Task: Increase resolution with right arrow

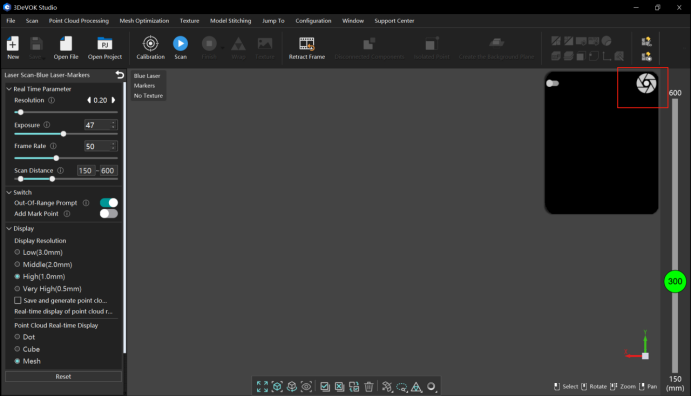Action: 113,100
